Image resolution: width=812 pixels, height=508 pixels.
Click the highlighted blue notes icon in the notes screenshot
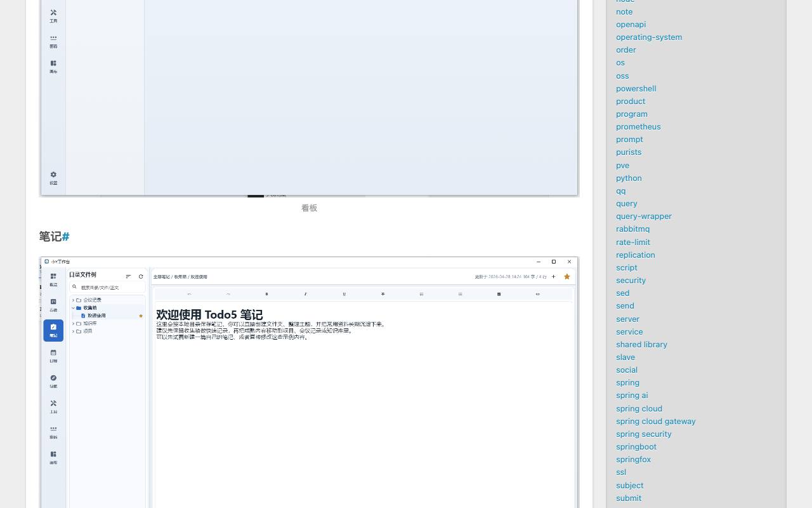[x=53, y=330]
